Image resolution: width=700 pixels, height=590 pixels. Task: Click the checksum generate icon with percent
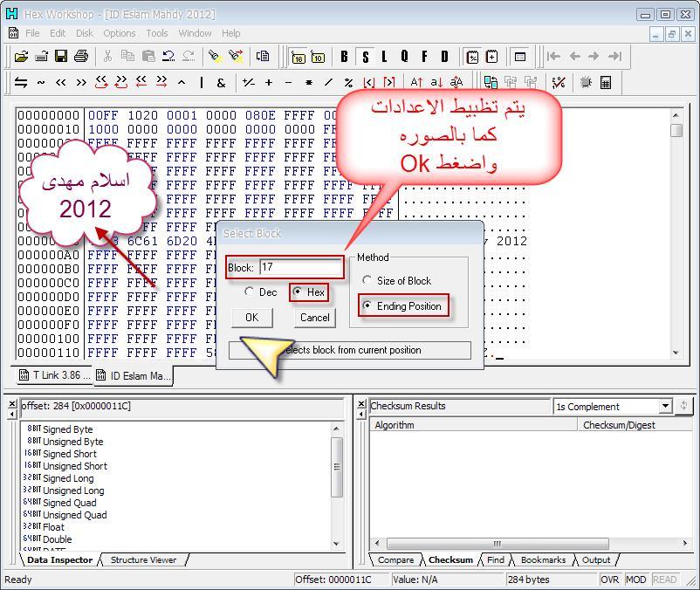559,83
